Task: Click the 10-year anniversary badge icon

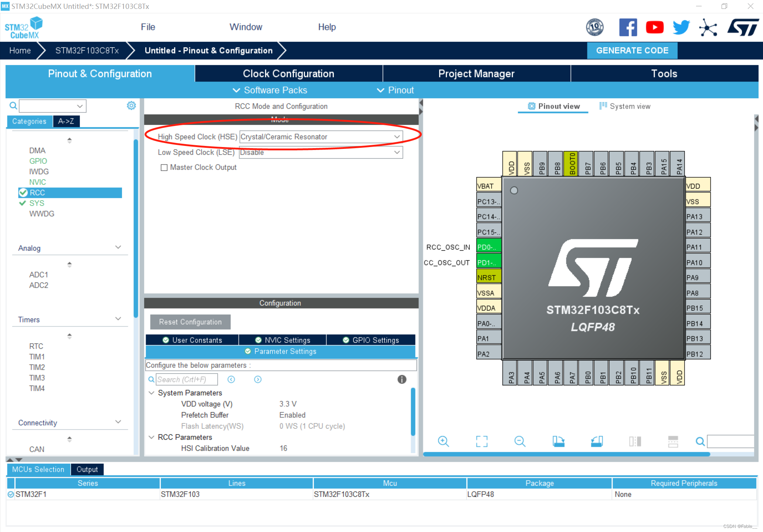Action: point(595,27)
